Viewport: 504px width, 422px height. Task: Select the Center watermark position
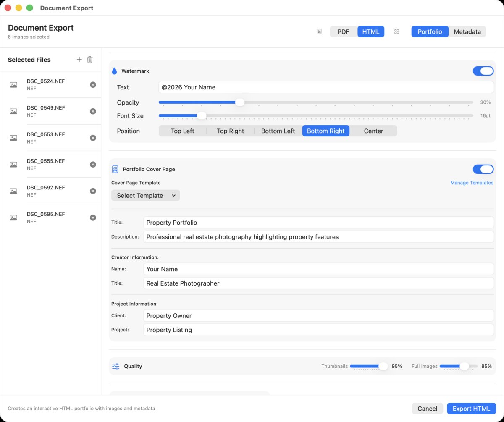pyautogui.click(x=373, y=131)
